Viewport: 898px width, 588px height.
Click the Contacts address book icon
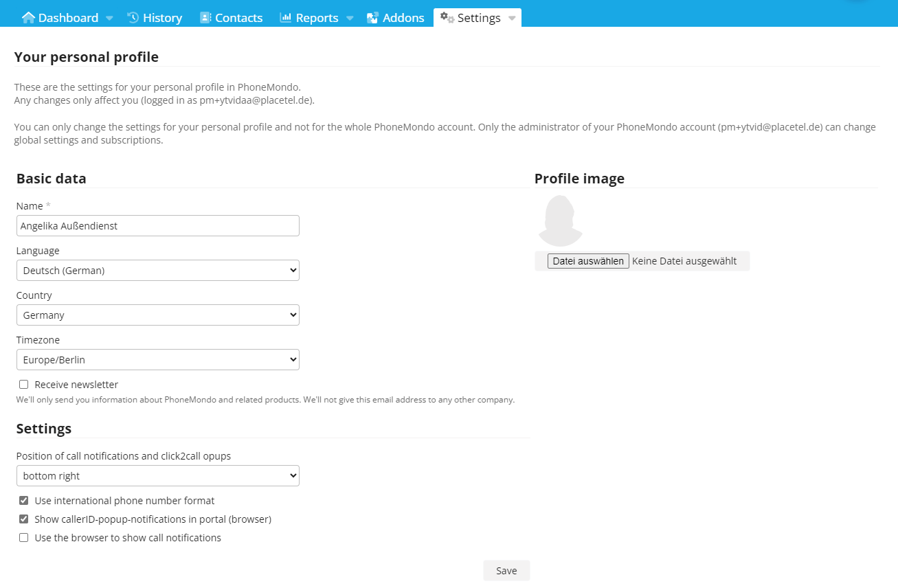205,18
